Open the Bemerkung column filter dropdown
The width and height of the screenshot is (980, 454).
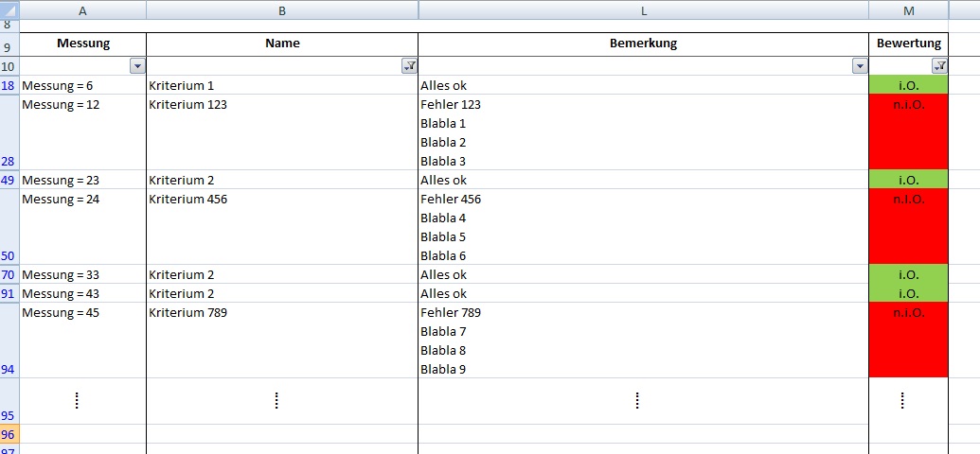click(x=860, y=66)
